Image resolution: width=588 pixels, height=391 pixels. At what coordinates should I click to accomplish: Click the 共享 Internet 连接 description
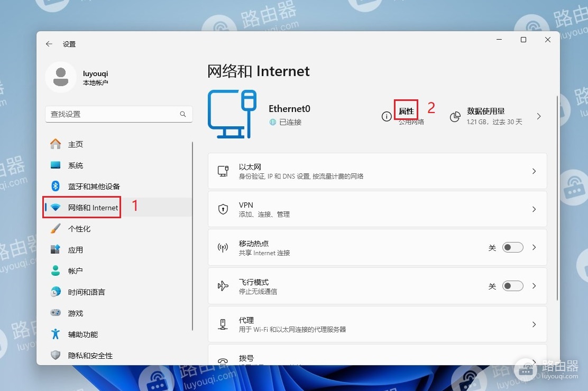click(x=264, y=253)
